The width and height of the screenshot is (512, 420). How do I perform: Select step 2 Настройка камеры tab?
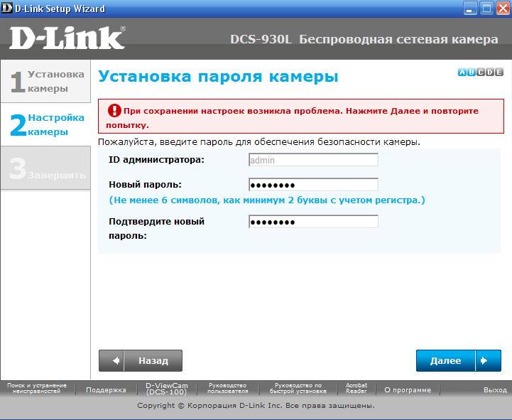pyautogui.click(x=46, y=124)
